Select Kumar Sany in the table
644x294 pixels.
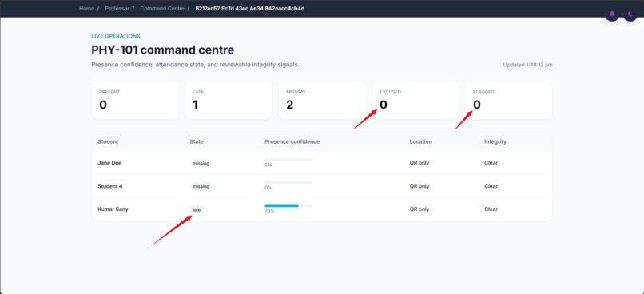pyautogui.click(x=113, y=209)
